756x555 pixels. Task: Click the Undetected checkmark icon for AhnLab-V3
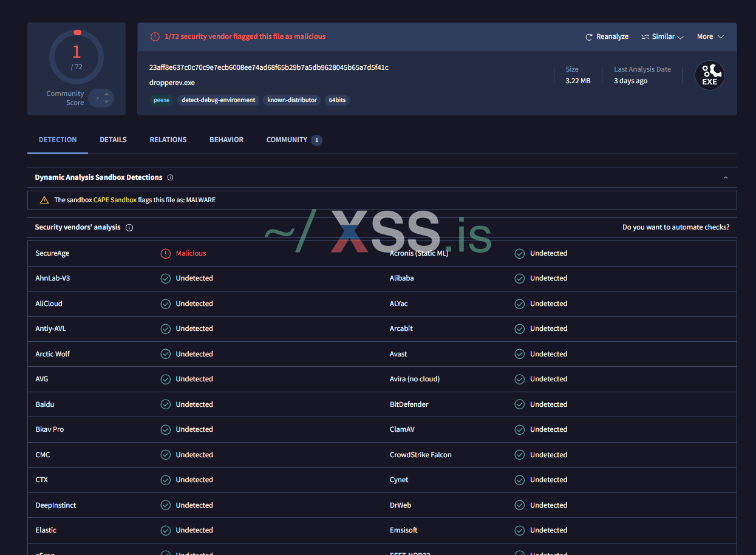click(165, 279)
